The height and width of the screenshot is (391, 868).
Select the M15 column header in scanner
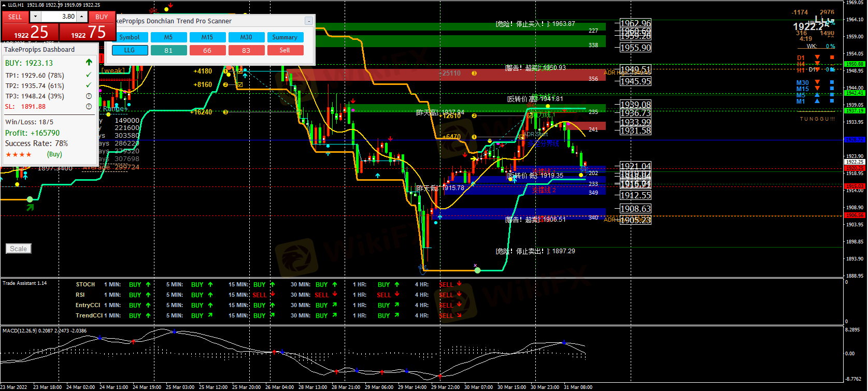point(207,37)
